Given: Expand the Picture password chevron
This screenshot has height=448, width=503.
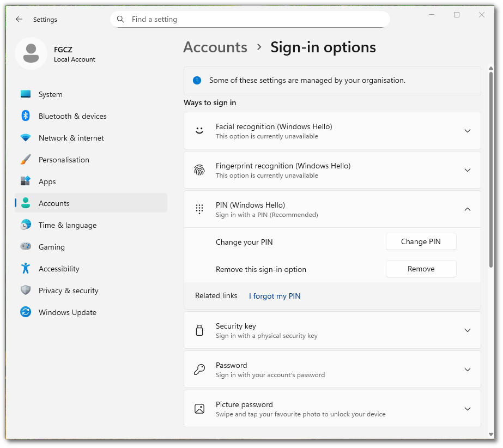Looking at the screenshot, I should point(468,409).
